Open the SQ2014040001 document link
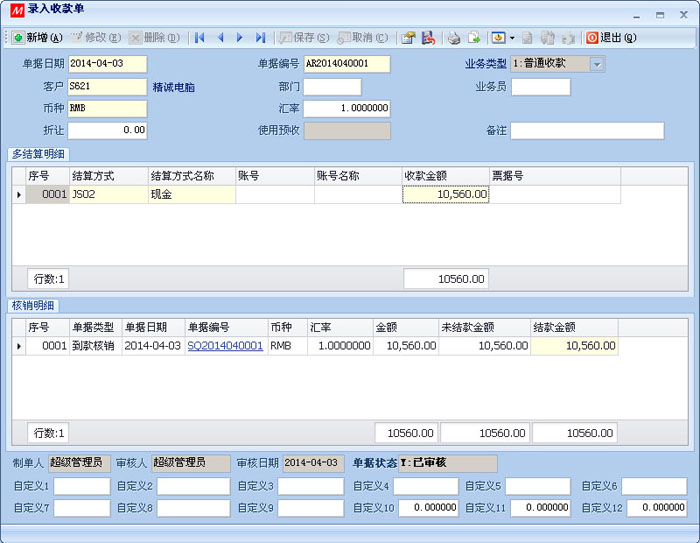 click(x=225, y=346)
